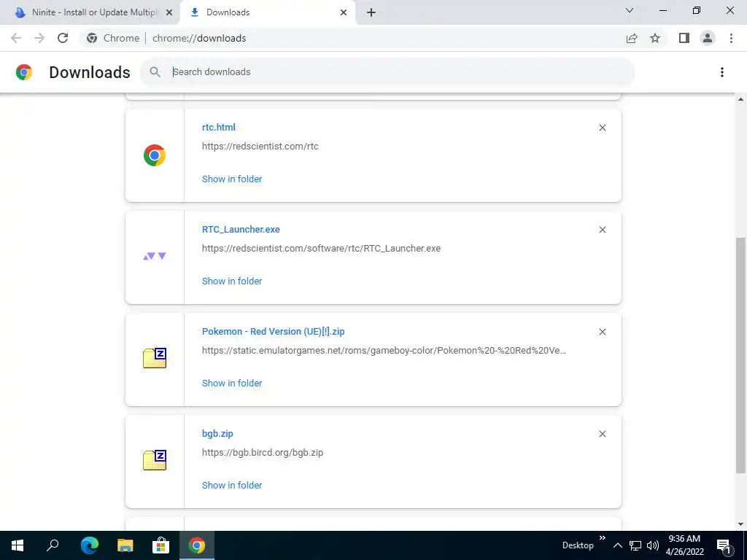Show rtc.html in folder

pyautogui.click(x=232, y=179)
